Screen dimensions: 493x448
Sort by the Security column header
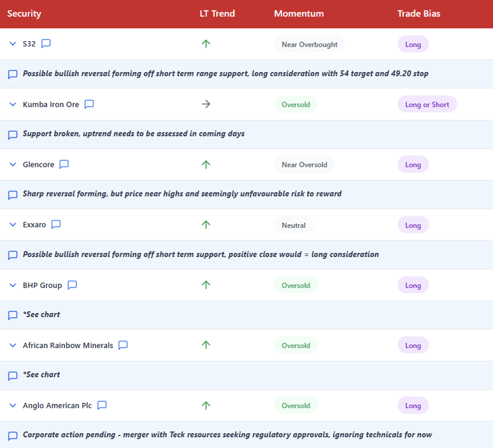(24, 14)
